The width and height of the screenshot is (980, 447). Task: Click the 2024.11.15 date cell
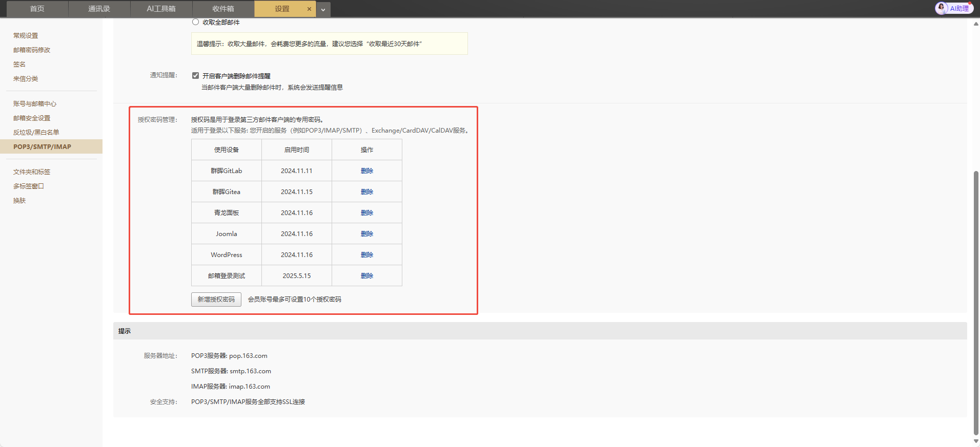tap(297, 192)
